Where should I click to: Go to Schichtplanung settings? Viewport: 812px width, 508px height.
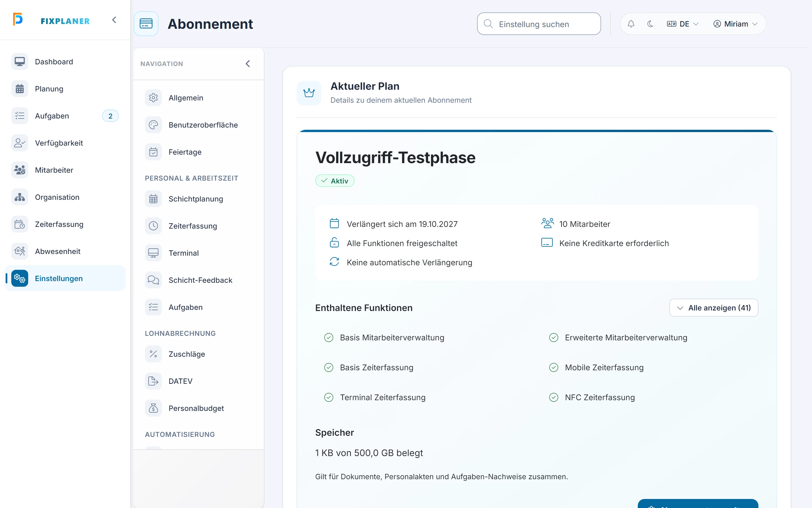199,199
